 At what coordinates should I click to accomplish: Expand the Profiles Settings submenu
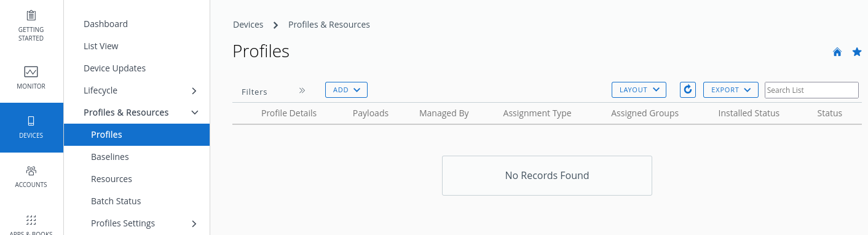(194, 223)
